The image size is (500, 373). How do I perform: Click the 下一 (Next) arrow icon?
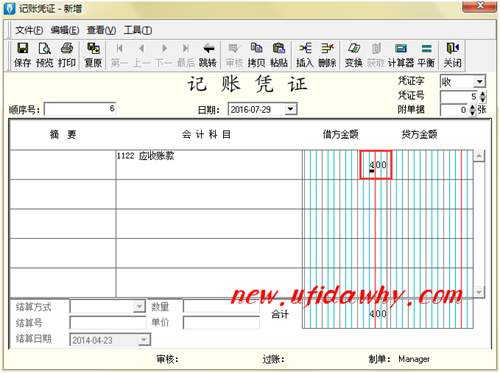(164, 55)
